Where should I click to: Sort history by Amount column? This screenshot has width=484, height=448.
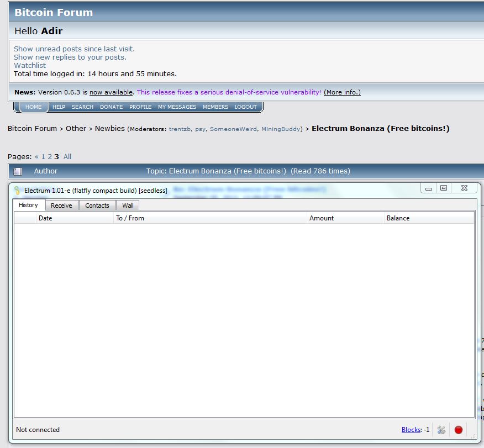pyautogui.click(x=345, y=218)
